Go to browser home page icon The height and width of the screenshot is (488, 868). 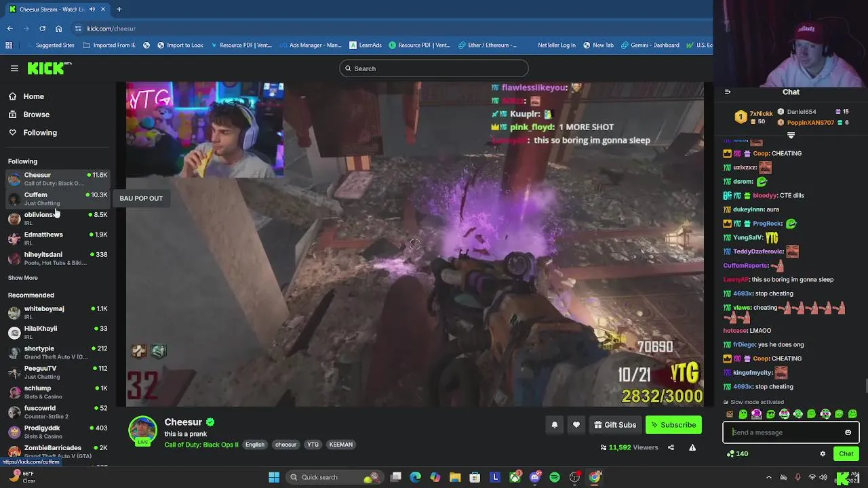(58, 28)
